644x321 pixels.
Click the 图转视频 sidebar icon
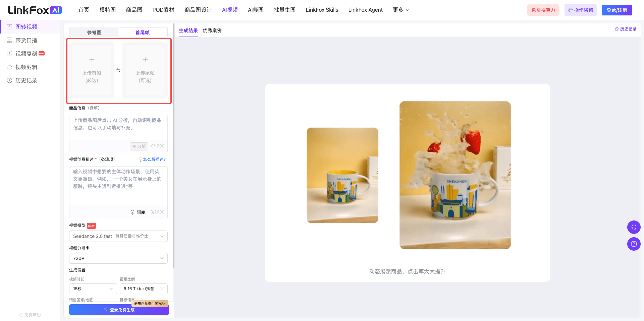(9, 27)
